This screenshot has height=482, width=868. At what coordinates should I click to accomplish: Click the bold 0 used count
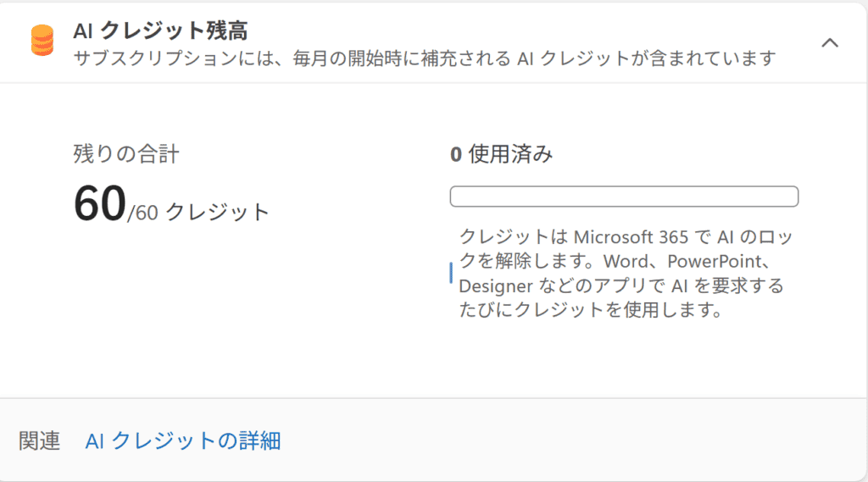(x=456, y=154)
